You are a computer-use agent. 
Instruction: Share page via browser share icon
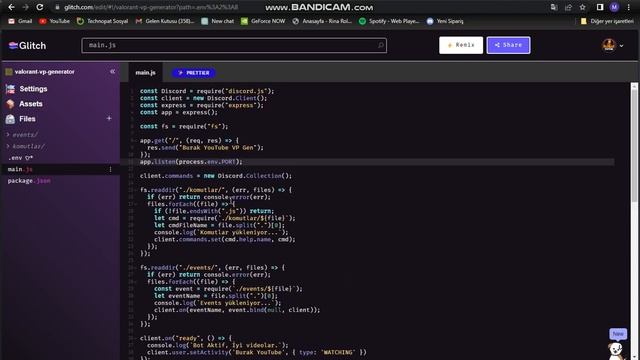point(568,7)
